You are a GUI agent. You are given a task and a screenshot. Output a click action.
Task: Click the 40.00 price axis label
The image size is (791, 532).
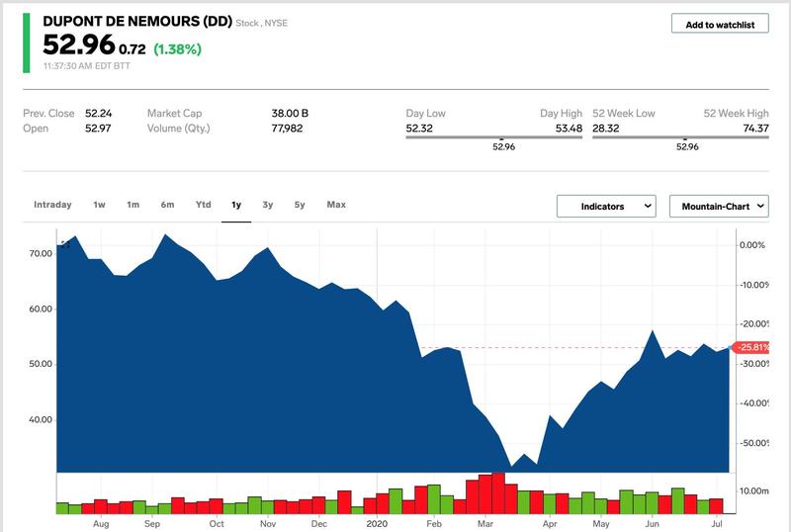click(41, 419)
